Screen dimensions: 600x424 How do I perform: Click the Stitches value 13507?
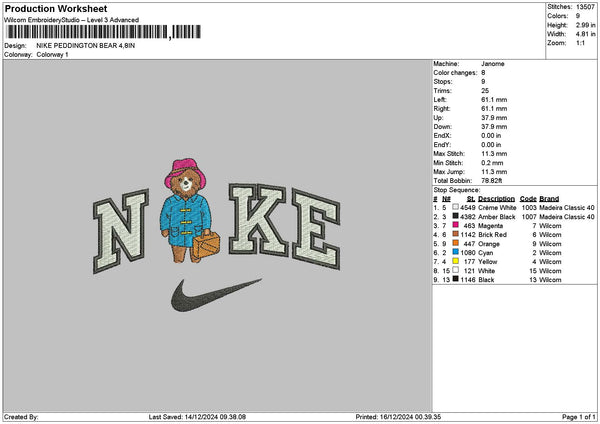(x=585, y=7)
